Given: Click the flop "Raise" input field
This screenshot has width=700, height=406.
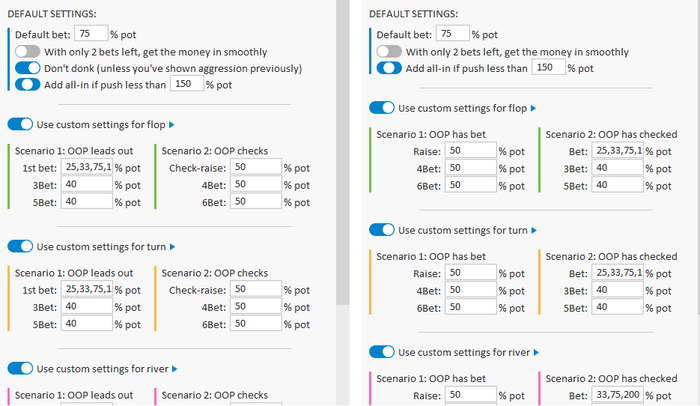Looking at the screenshot, I should point(470,150).
